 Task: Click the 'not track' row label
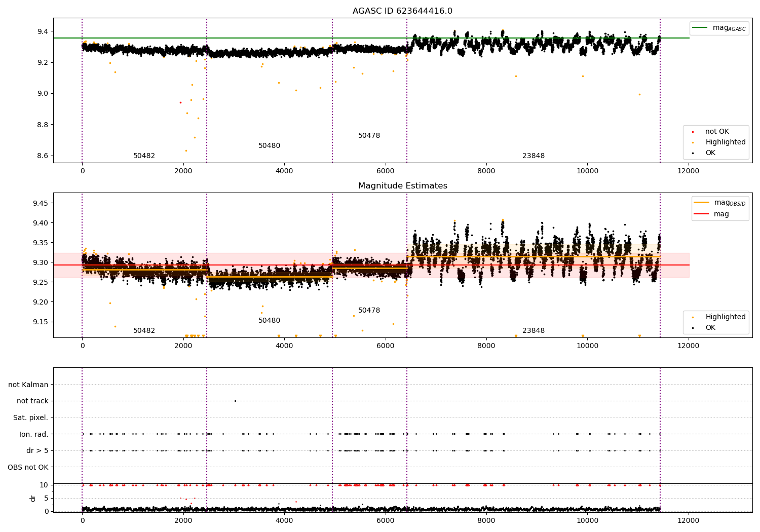pyautogui.click(x=32, y=401)
